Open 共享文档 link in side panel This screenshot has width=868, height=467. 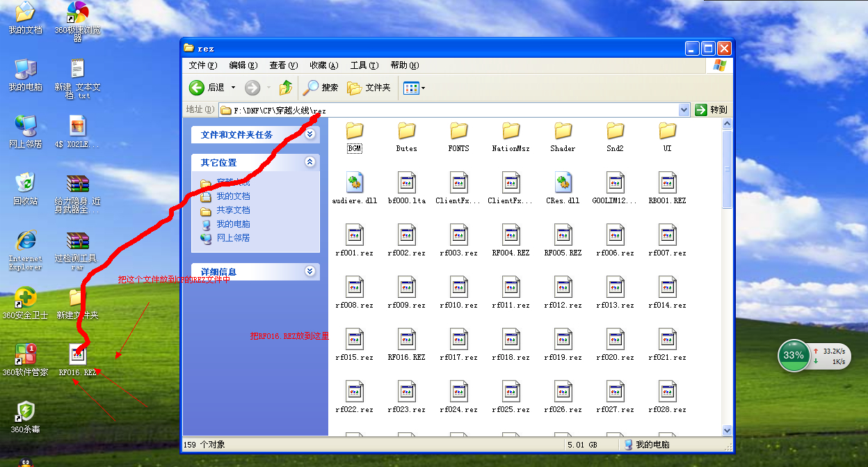[x=233, y=210]
